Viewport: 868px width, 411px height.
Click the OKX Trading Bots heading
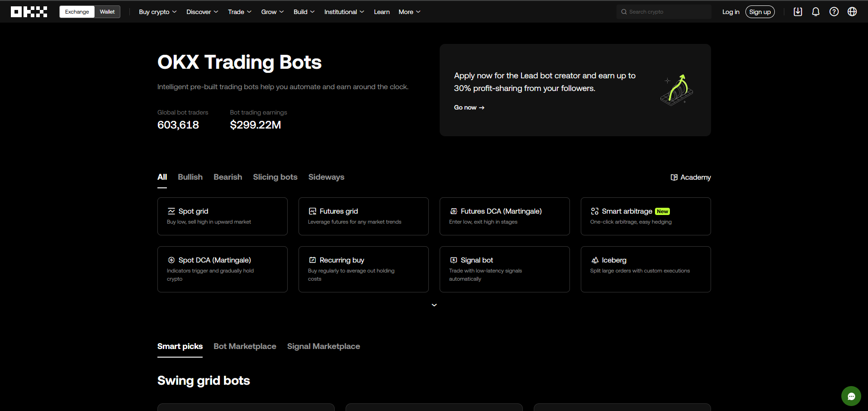[x=239, y=62]
